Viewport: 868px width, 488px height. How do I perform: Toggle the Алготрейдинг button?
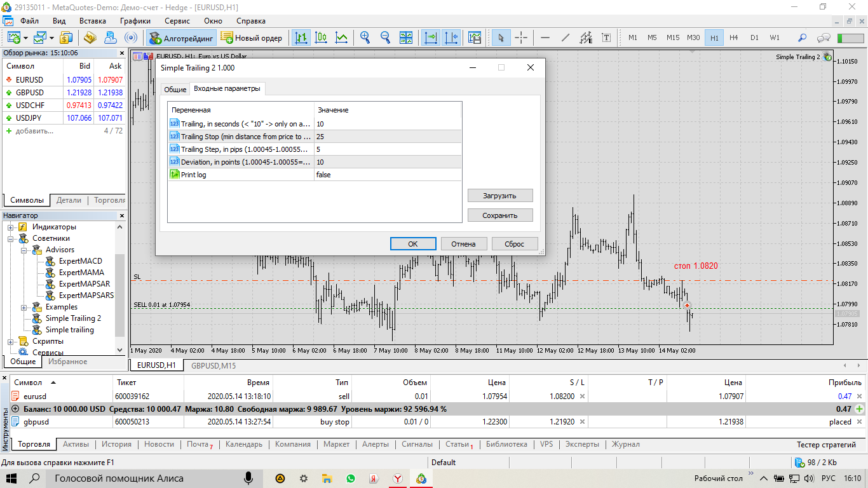(x=182, y=37)
